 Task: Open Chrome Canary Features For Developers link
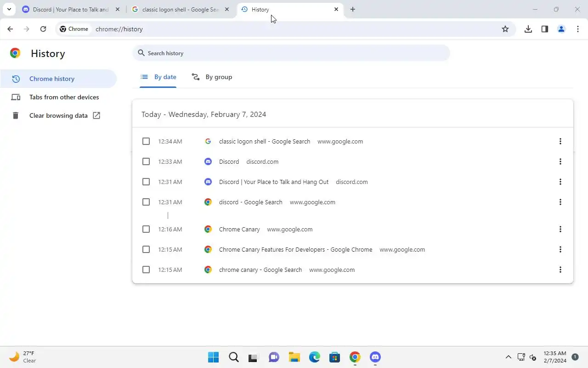tap(296, 249)
